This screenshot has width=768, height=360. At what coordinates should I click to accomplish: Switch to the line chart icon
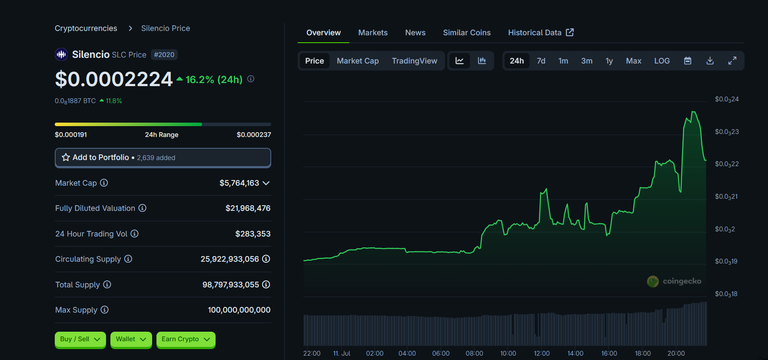tap(459, 61)
